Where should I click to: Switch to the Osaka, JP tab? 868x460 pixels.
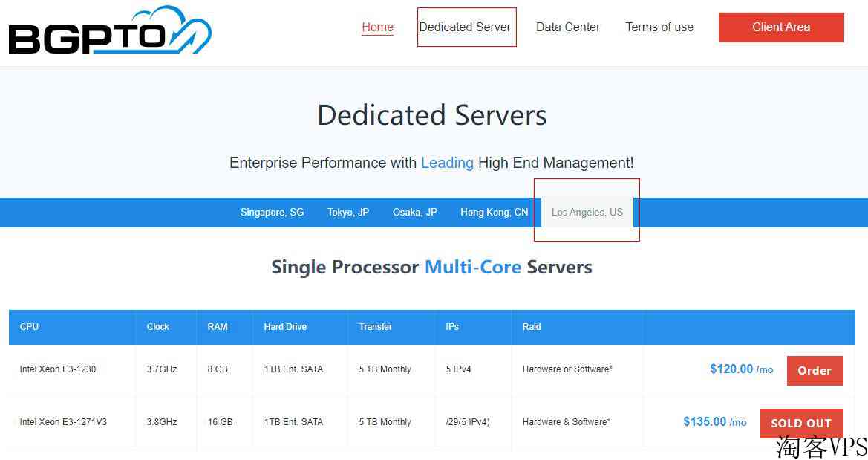click(x=414, y=213)
